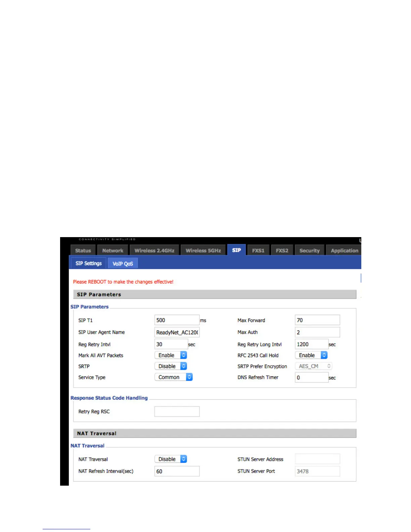
Task: Open the Wireless 5GHz tab
Action: coord(203,250)
